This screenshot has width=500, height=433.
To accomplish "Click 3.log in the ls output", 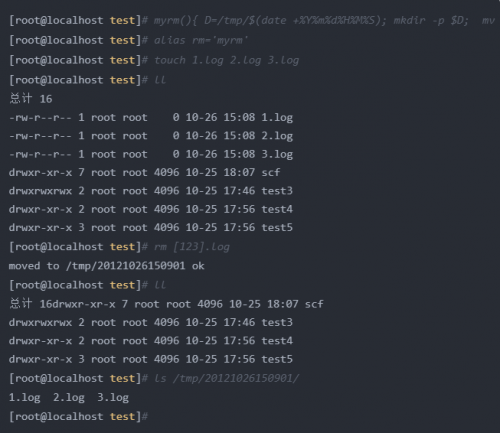I will (113, 398).
